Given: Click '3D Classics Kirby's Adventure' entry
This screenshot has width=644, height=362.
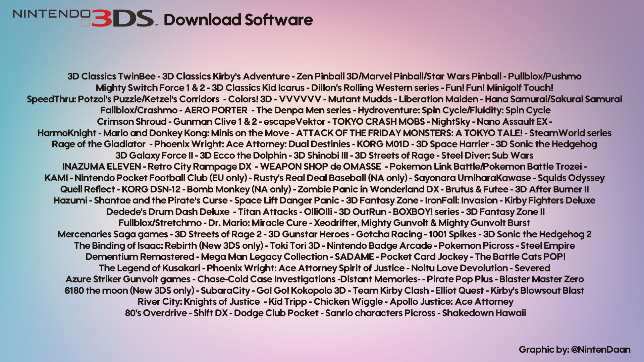Looking at the screenshot, I should click(x=226, y=77).
